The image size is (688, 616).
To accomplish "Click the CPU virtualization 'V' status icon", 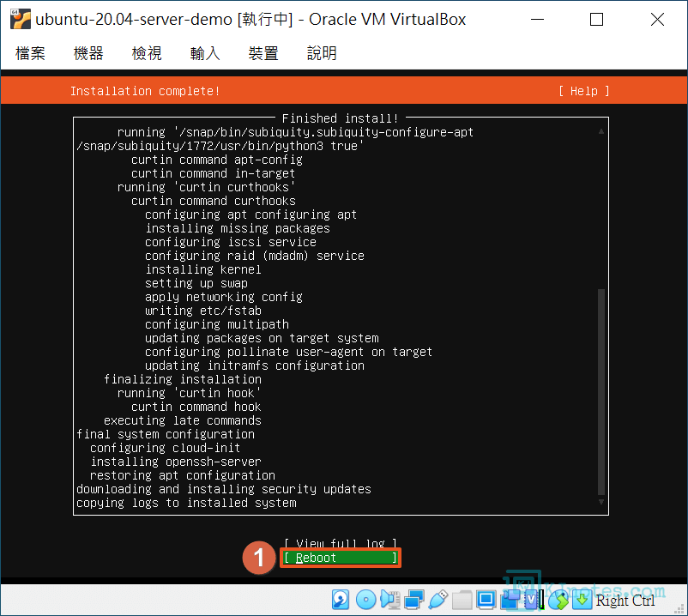I will coord(533,600).
